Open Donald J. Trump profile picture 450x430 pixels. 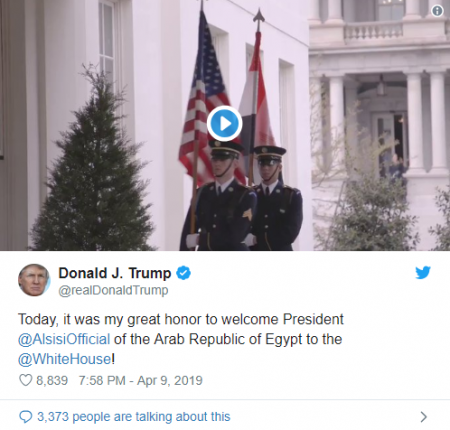[x=34, y=280]
